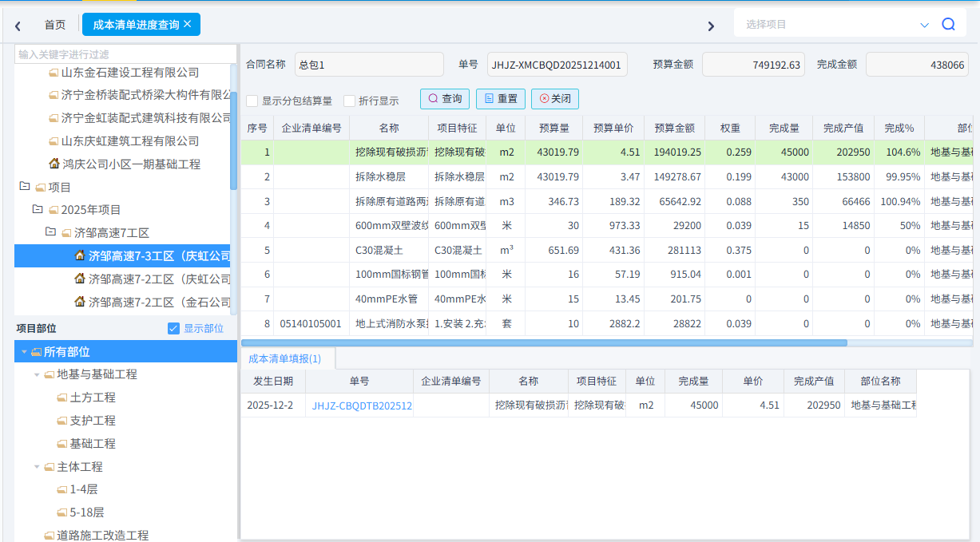Click the house icon beside 济邹高速7-2工区（金石公司
Viewport: 980px width, 542px height.
(80, 302)
